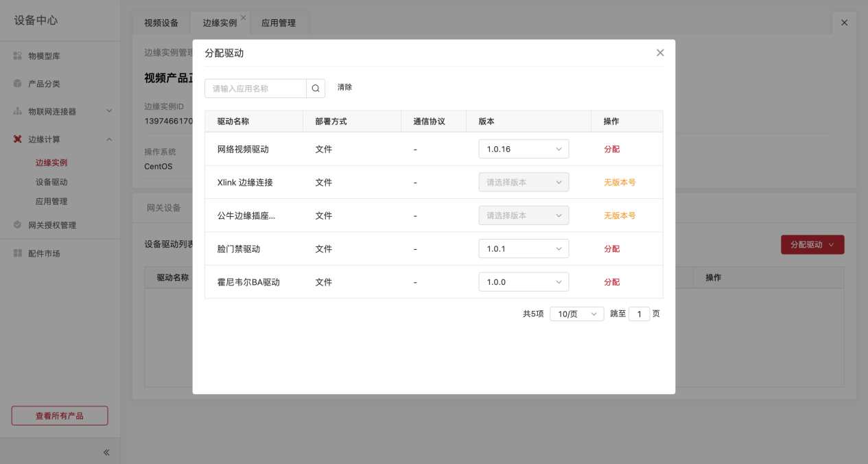Click the 边缘计算 sidebar icon

click(18, 139)
